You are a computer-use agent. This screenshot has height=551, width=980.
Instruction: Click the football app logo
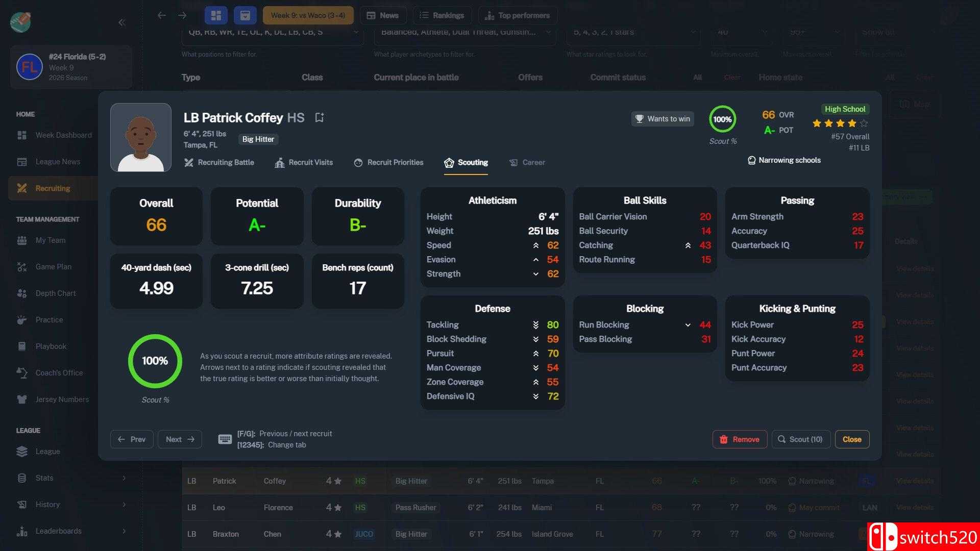(20, 21)
